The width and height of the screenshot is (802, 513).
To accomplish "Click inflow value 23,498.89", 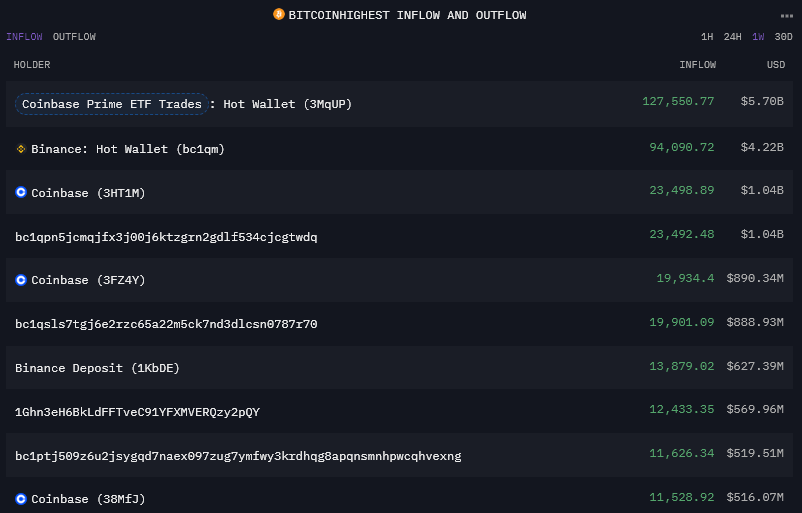I will click(x=682, y=190).
